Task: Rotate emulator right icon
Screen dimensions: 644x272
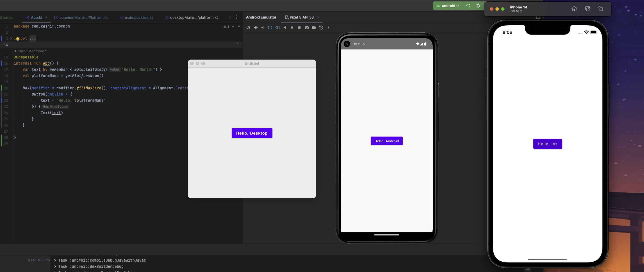Action: pyautogui.click(x=277, y=28)
